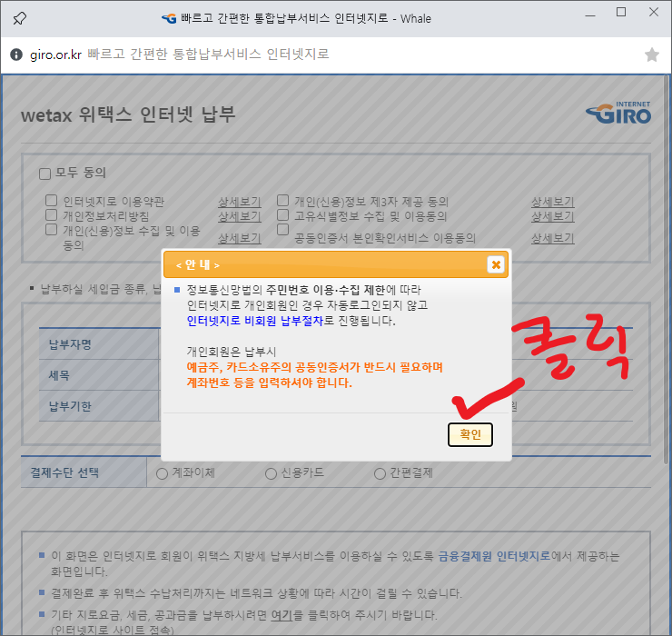Click the 납부기한 row label

point(70,406)
